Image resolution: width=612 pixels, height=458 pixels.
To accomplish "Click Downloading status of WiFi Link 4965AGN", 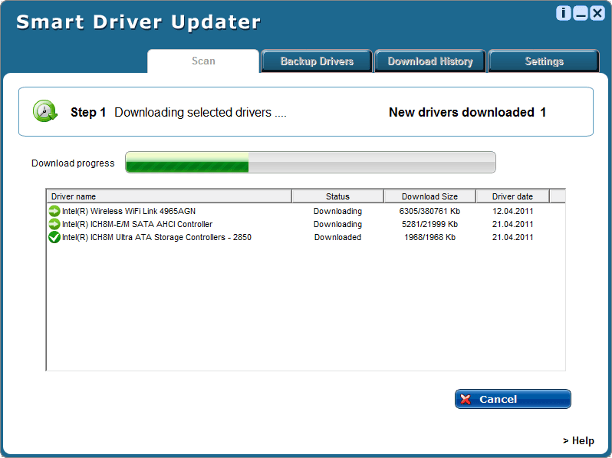I will click(x=338, y=211).
